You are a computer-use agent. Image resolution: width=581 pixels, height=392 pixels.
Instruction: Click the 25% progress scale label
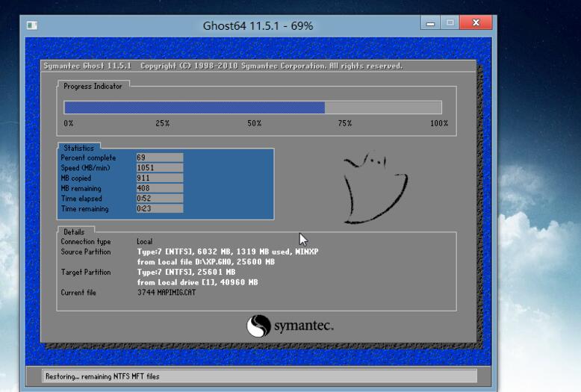pos(163,123)
